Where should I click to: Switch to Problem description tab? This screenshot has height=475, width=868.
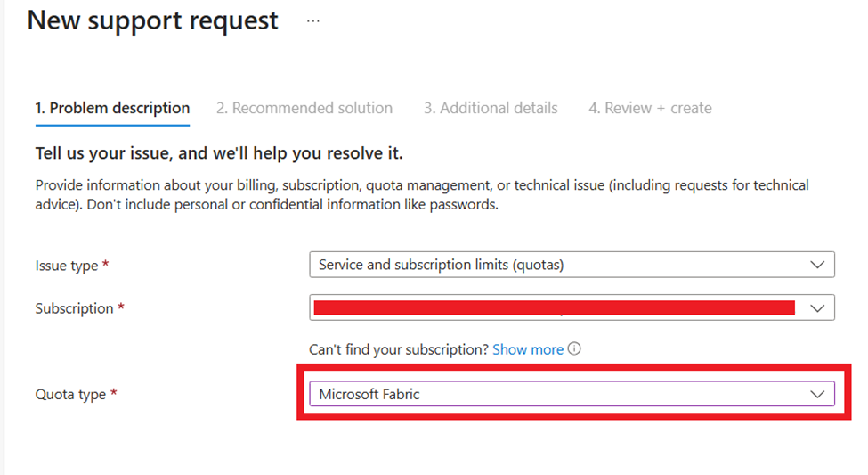point(112,108)
